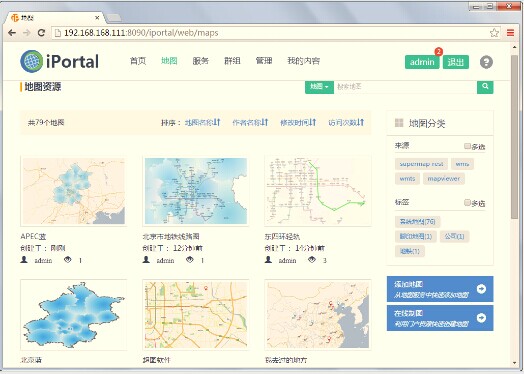Screen dimensions: 524x374
Task: Click the user icon under APEC map
Action: [x=24, y=259]
